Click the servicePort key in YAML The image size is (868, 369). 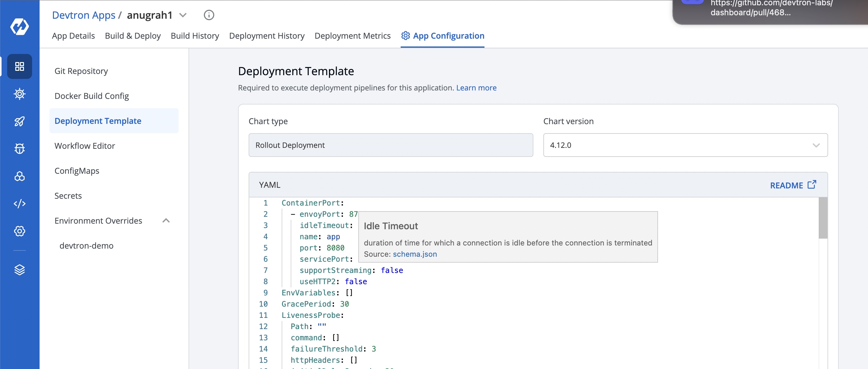(324, 259)
